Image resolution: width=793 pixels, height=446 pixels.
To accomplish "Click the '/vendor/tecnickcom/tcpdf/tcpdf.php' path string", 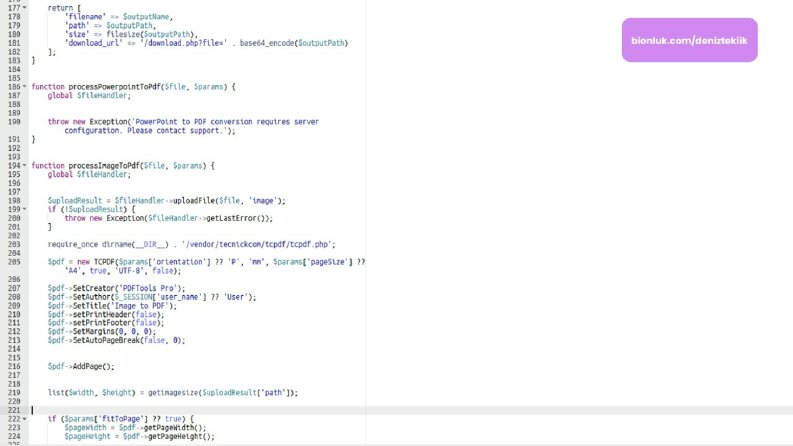I will pos(257,244).
